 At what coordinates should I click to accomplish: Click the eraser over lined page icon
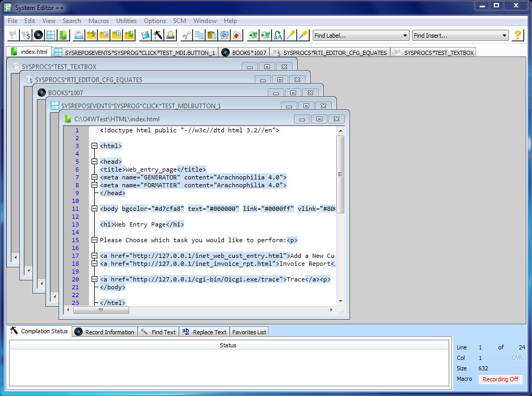tap(237, 35)
